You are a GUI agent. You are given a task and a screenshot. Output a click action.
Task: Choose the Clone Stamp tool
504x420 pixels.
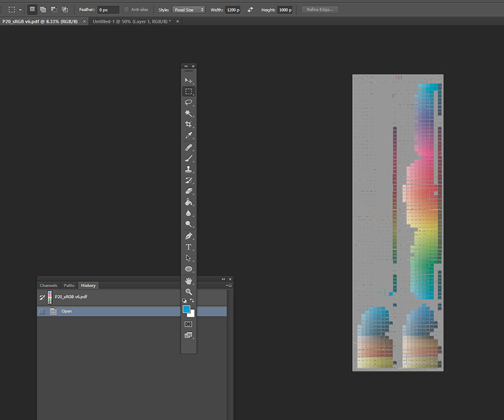(x=188, y=169)
